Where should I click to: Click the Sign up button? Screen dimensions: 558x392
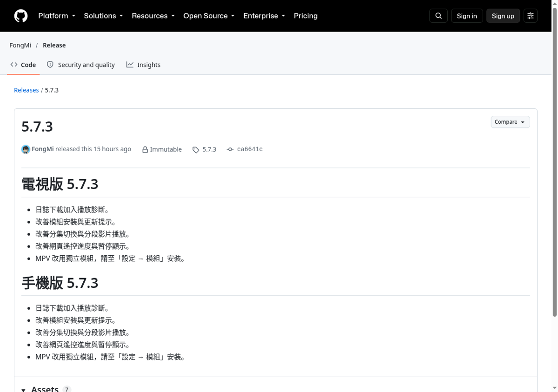pyautogui.click(x=503, y=16)
